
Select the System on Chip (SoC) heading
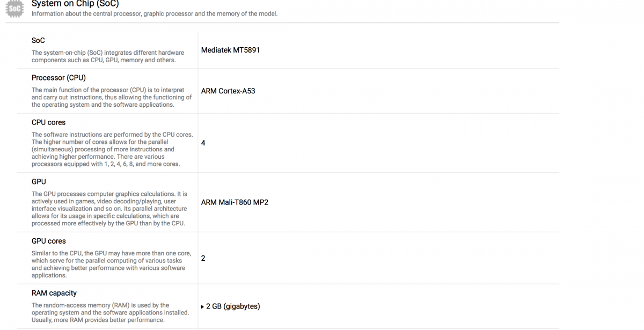(75, 4)
